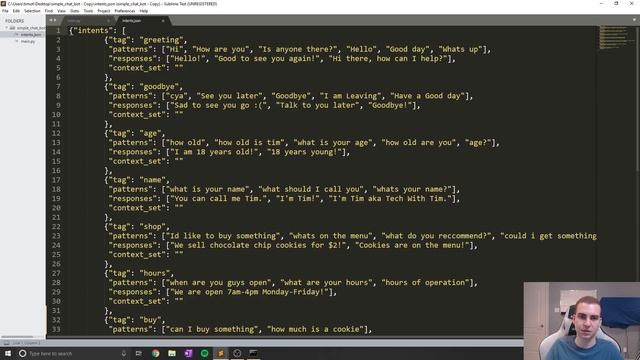Click the "age" tag value

click(151, 133)
